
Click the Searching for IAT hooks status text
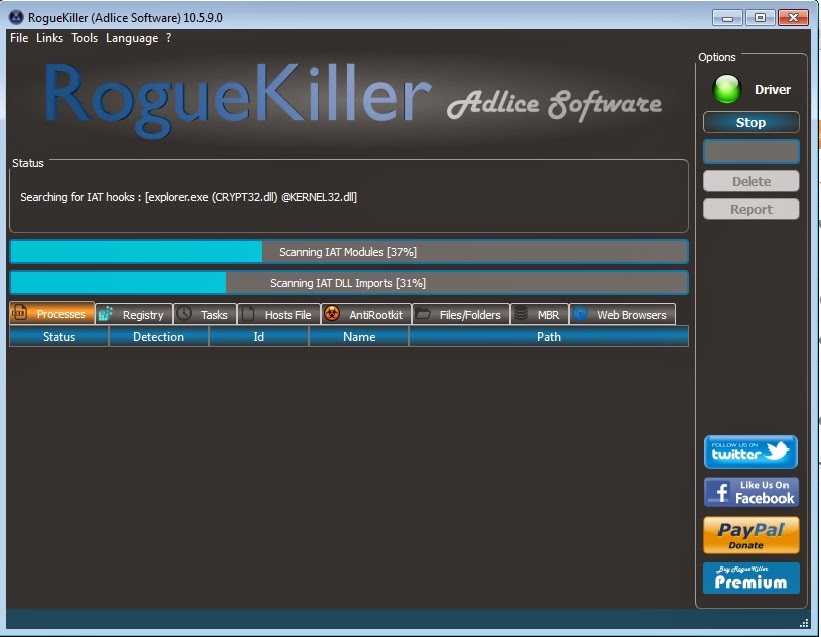coord(188,197)
